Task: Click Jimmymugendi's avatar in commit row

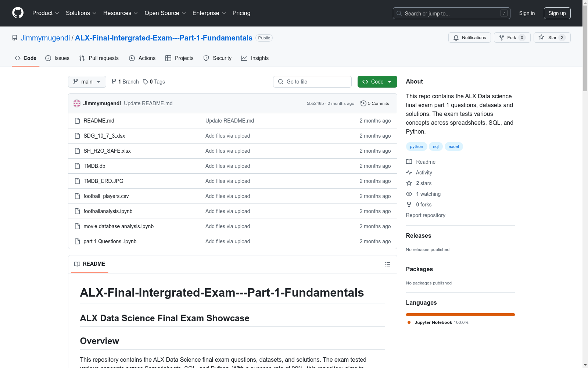Action: pyautogui.click(x=77, y=103)
